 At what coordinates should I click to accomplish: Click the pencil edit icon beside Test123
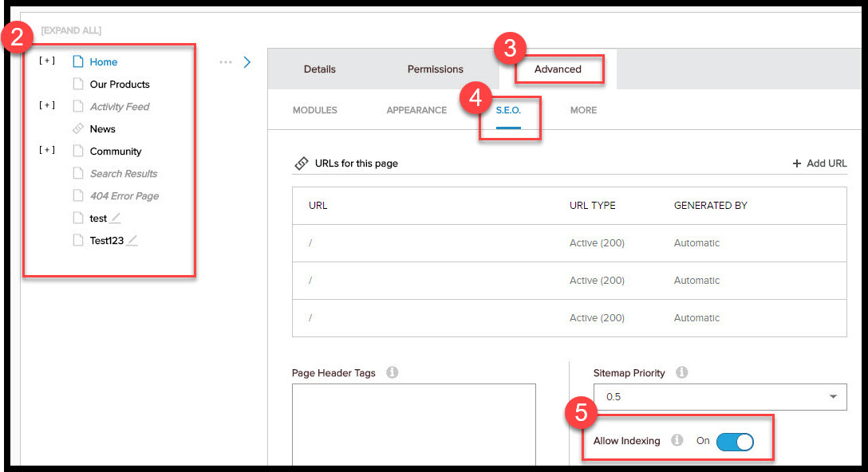point(132,240)
